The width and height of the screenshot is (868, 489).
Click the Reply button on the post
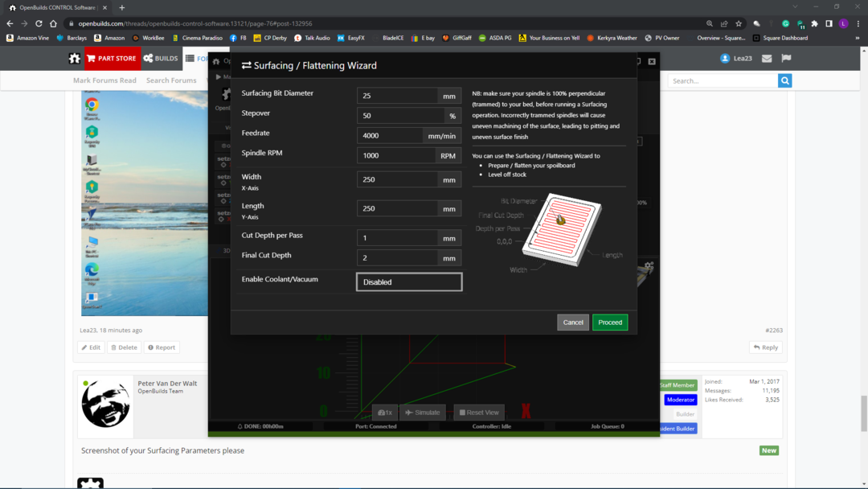coord(765,347)
